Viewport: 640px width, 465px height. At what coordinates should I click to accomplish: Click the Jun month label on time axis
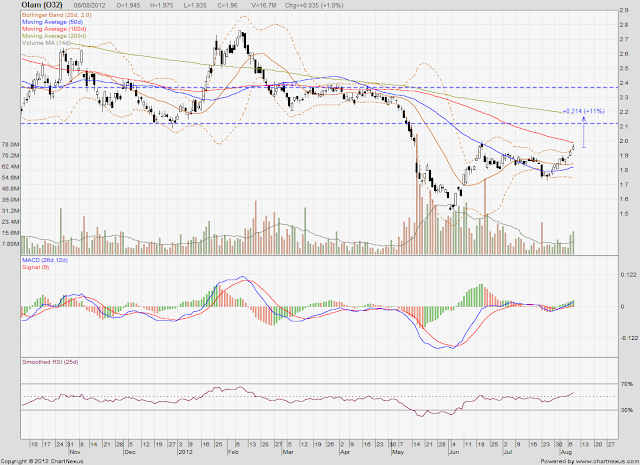click(453, 452)
